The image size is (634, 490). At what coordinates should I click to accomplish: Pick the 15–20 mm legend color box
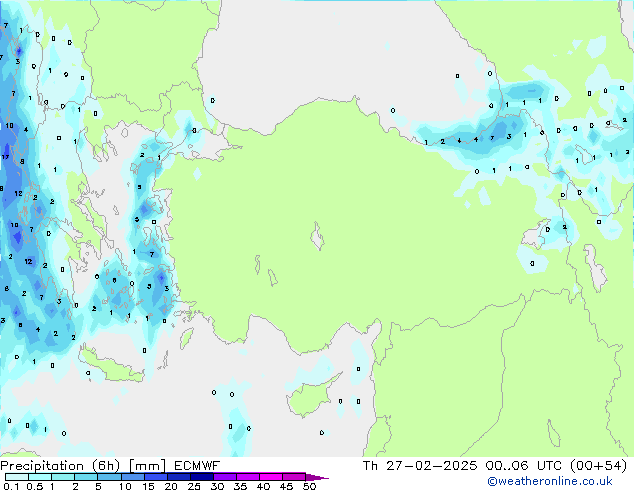point(156,477)
